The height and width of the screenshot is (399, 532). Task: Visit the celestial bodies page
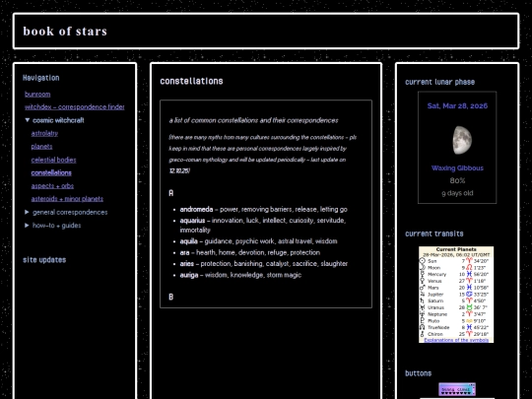click(x=53, y=160)
